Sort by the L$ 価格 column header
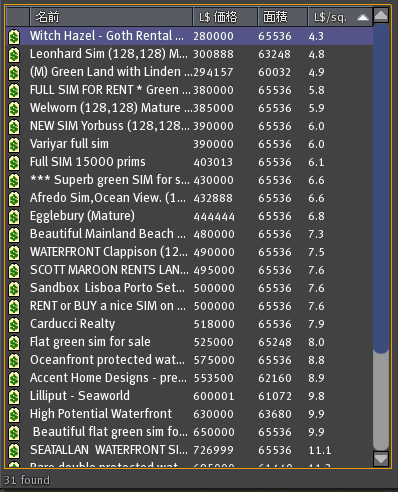The height and width of the screenshot is (492, 398). coord(225,17)
